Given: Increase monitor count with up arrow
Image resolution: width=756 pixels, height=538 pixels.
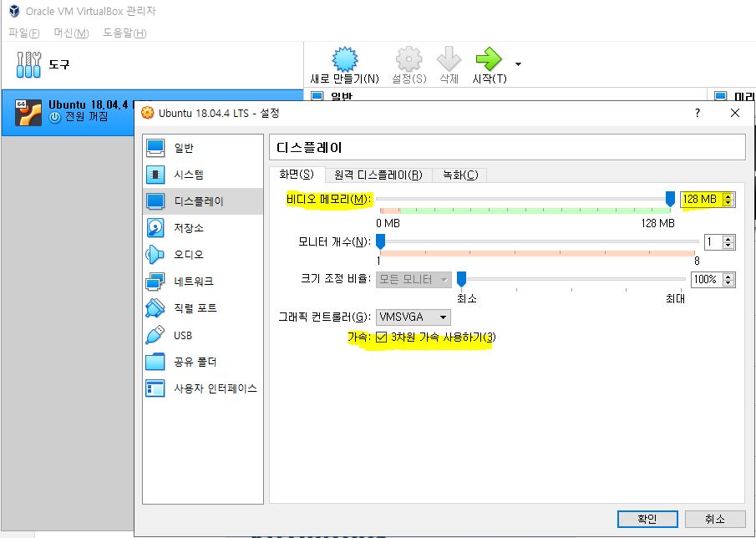Looking at the screenshot, I should 728,238.
